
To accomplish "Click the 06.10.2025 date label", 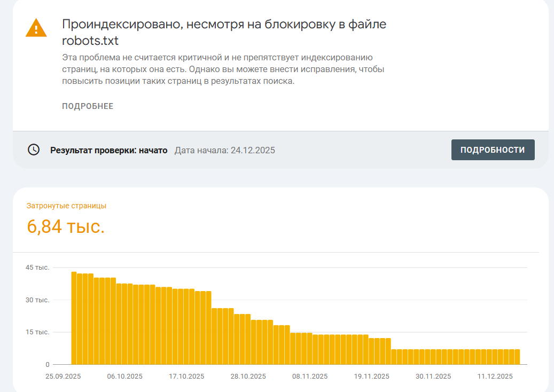I will tap(124, 376).
